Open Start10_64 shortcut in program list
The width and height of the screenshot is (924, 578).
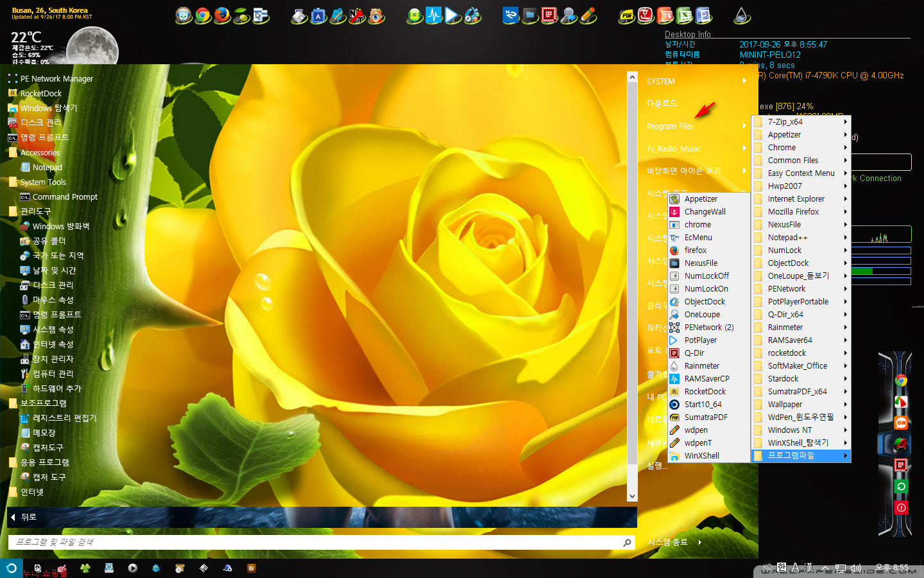[x=703, y=405]
